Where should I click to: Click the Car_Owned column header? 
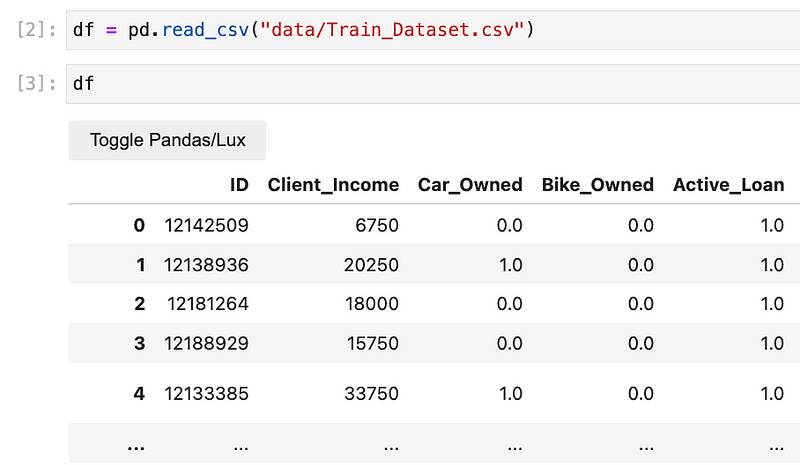[470, 185]
